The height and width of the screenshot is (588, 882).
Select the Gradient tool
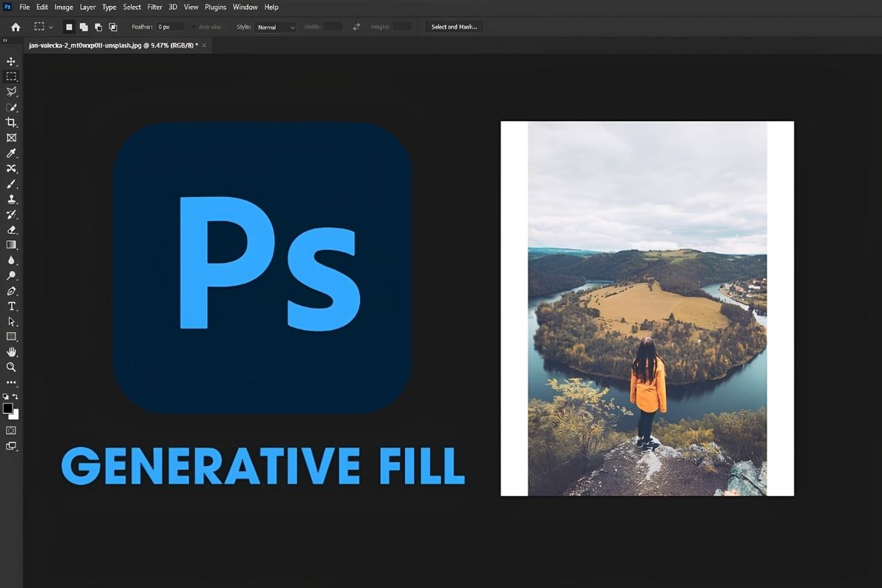tap(11, 245)
